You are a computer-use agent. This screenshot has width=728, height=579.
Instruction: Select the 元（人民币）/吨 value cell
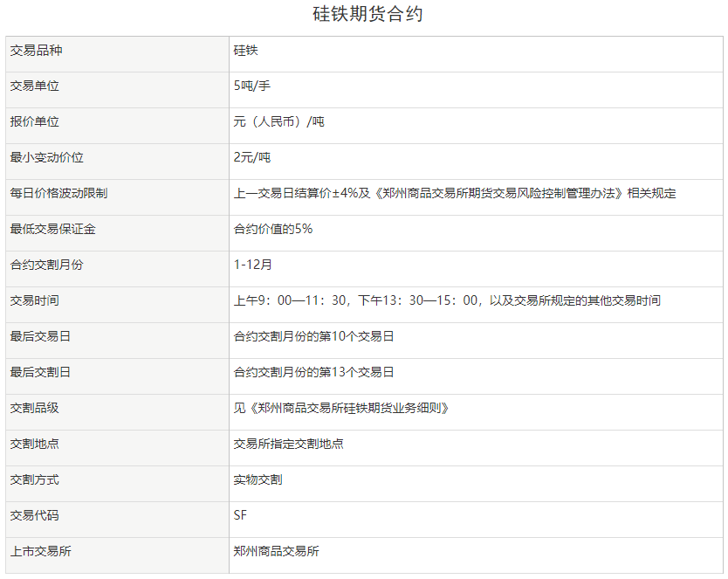click(x=278, y=122)
